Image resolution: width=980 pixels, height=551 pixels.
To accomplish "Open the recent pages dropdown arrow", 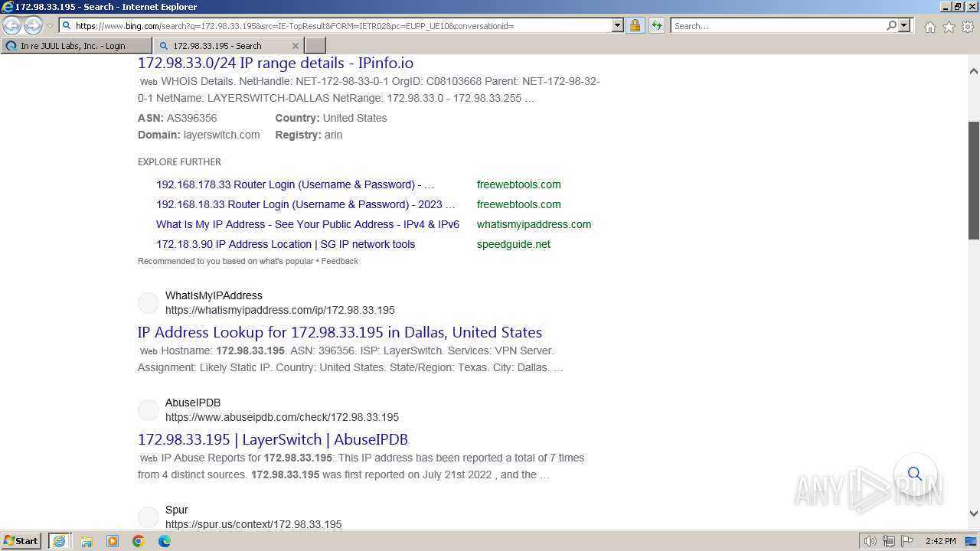I will 50,26.
